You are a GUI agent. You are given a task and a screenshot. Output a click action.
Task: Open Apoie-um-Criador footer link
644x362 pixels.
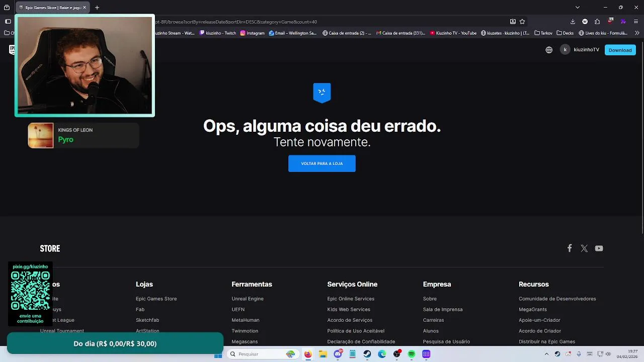click(x=539, y=320)
